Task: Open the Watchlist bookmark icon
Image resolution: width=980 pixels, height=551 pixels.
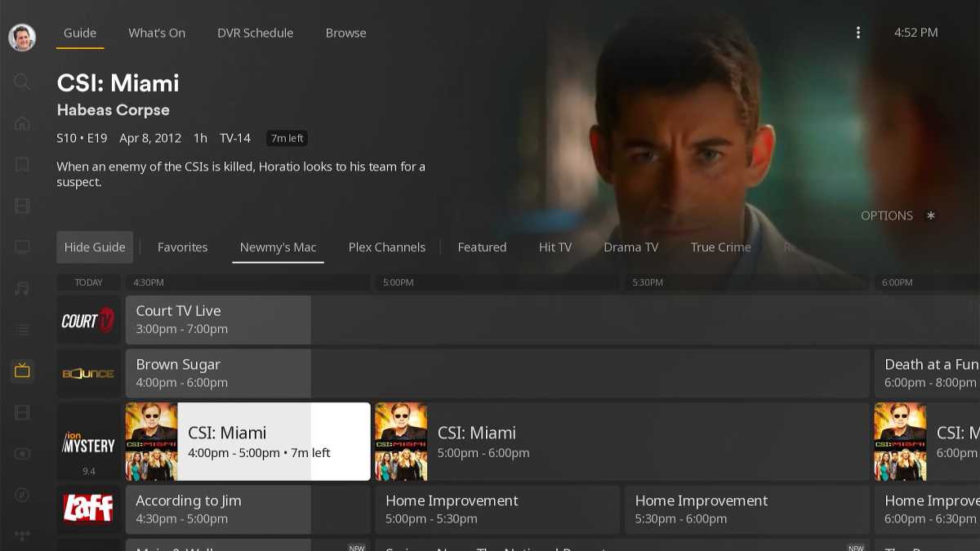Action: [22, 165]
